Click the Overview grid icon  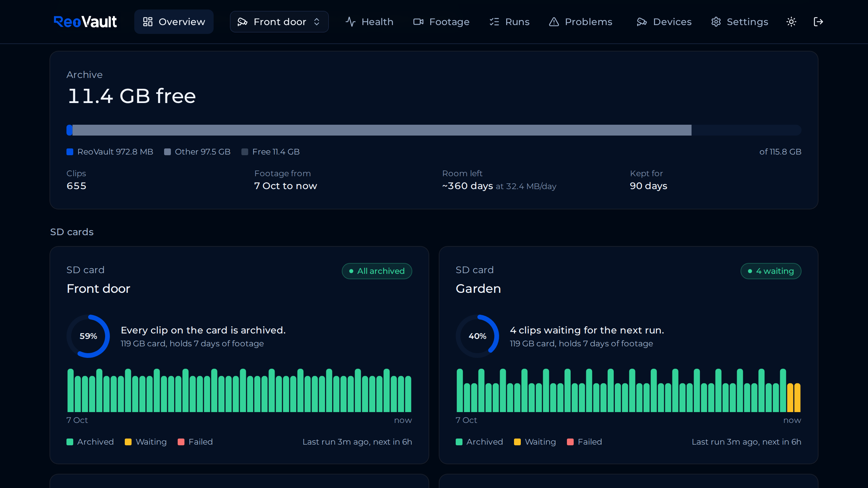point(147,22)
